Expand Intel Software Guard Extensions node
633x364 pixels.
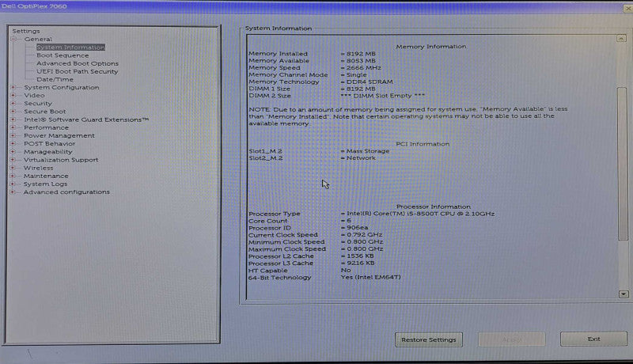coord(13,119)
